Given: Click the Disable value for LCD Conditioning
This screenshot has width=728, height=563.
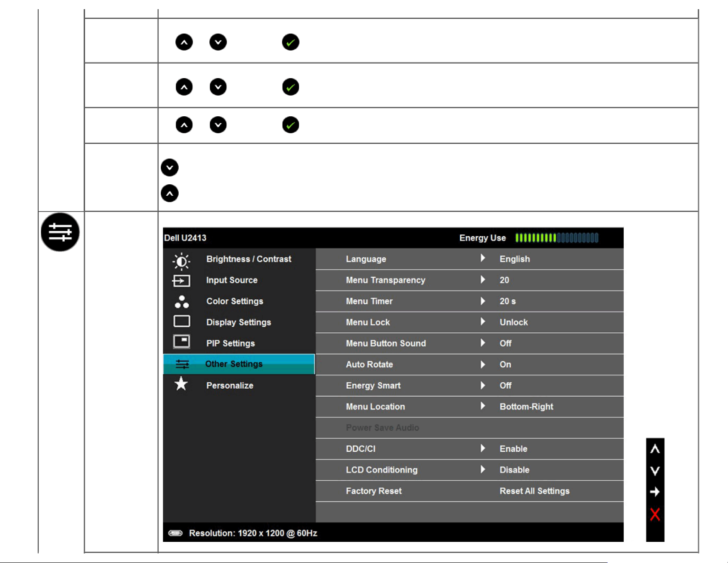Looking at the screenshot, I should coord(514,470).
